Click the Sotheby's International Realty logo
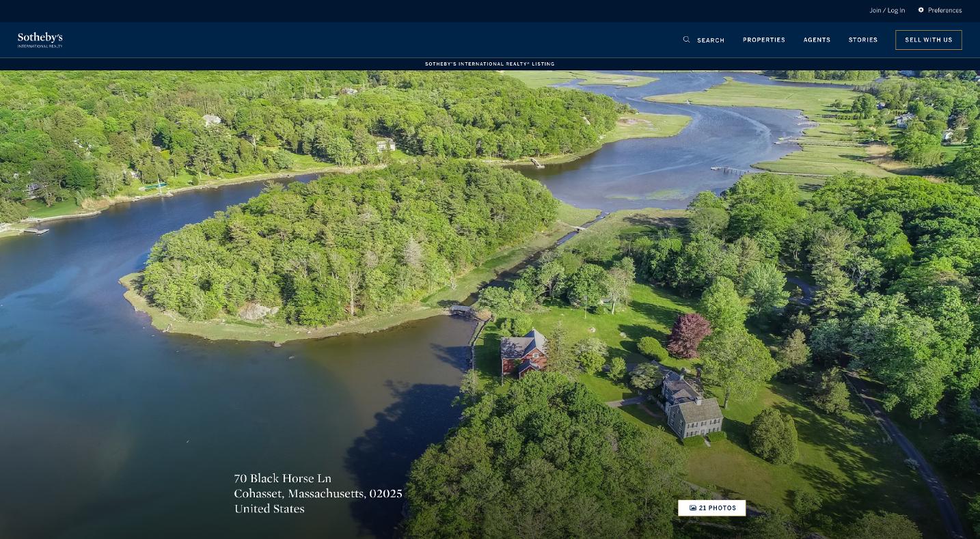 pyautogui.click(x=40, y=40)
